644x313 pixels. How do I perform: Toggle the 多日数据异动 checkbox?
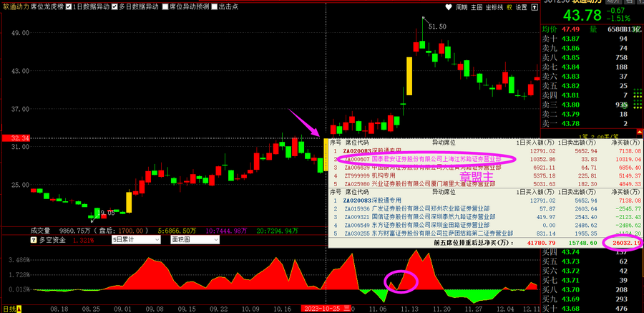[x=115, y=6]
